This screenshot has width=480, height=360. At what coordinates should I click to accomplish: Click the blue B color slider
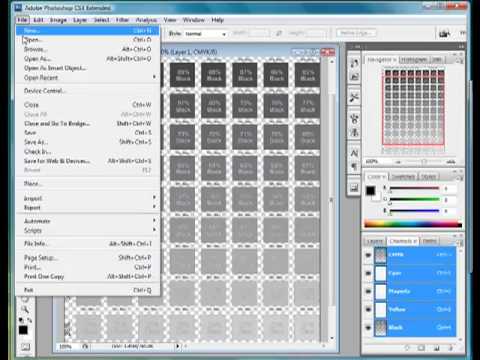[x=414, y=211]
